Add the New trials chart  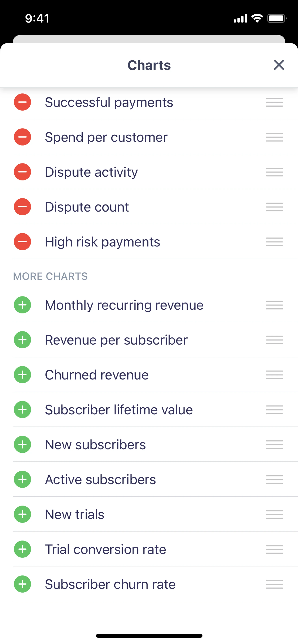22,514
